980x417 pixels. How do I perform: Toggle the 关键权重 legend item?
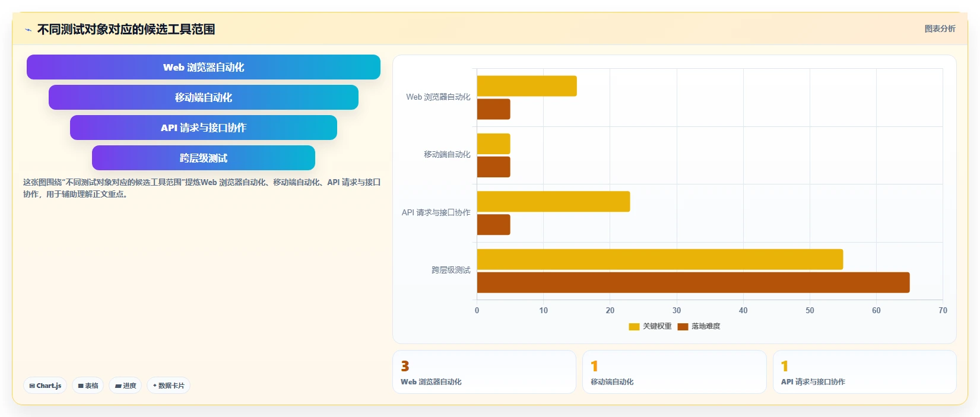tap(650, 326)
